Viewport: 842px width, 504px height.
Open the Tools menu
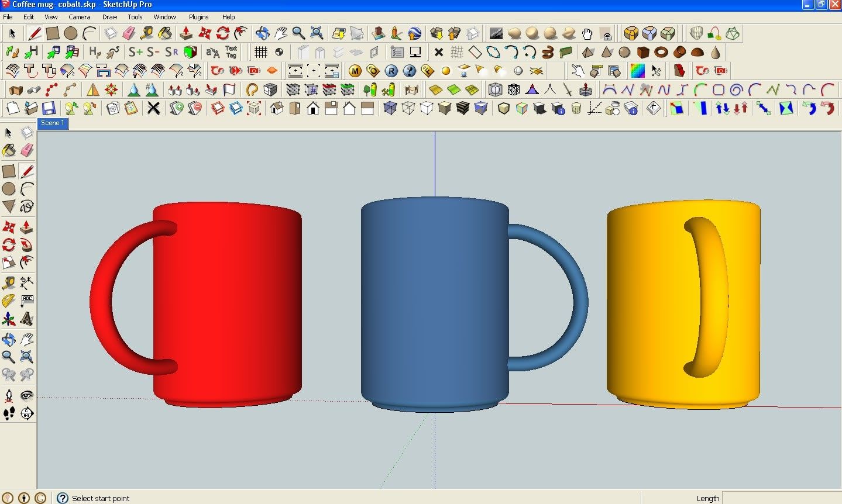point(135,17)
